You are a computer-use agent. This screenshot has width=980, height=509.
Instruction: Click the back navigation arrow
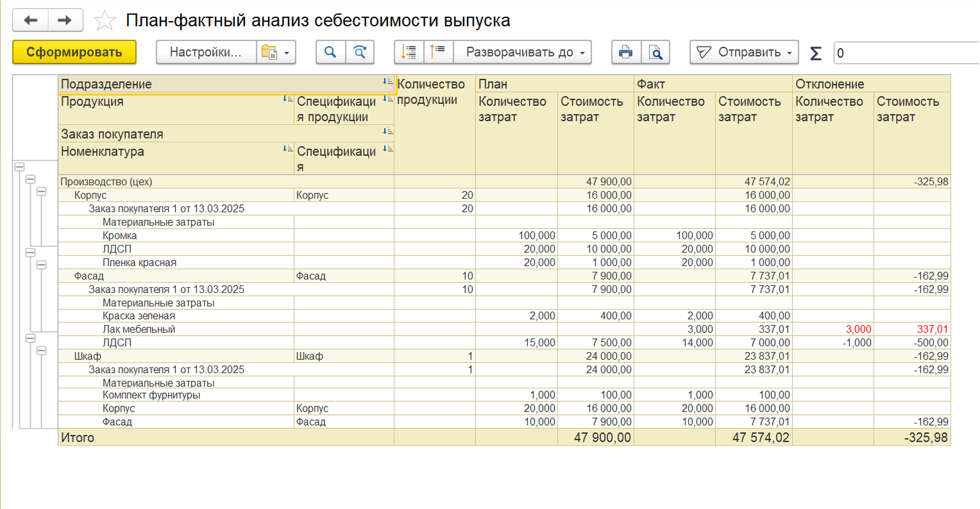point(30,21)
